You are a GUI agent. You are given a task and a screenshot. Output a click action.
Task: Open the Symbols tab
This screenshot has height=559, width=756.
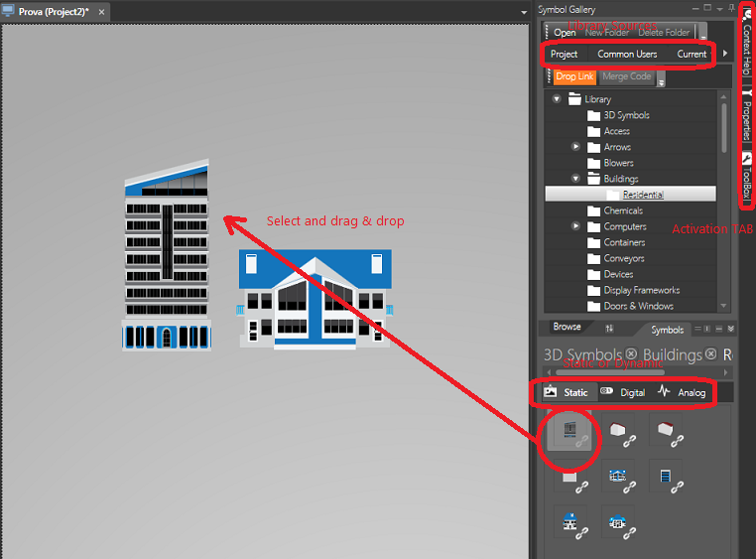click(668, 330)
